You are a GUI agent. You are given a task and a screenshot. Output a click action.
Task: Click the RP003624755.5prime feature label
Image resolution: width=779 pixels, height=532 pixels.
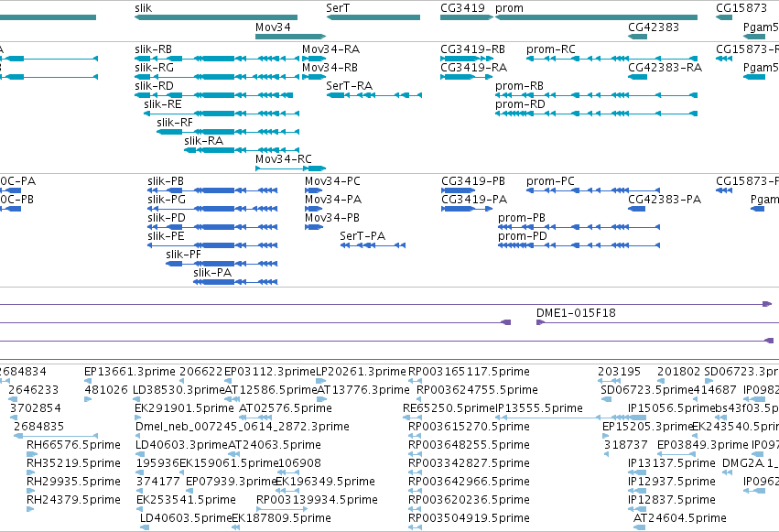click(x=478, y=390)
